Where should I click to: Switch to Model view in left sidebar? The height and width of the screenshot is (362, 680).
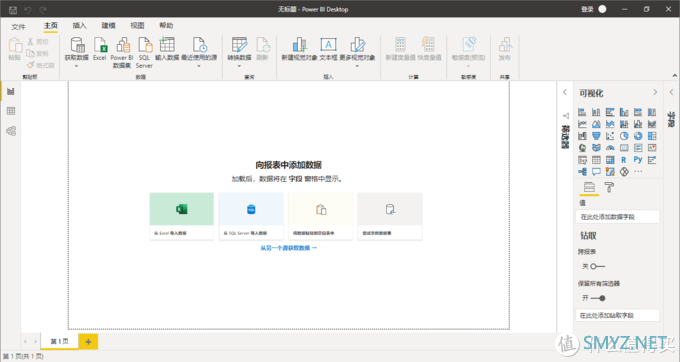tap(11, 131)
